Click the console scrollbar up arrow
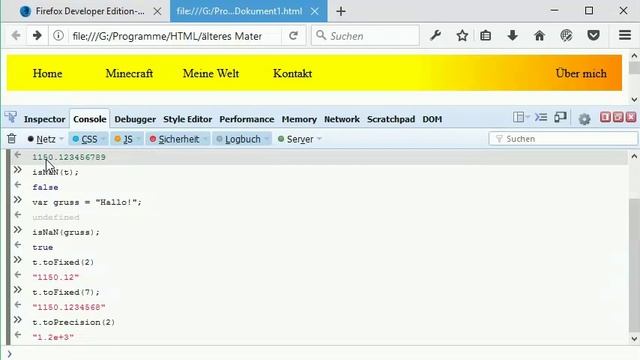The image size is (640, 360). [634, 156]
